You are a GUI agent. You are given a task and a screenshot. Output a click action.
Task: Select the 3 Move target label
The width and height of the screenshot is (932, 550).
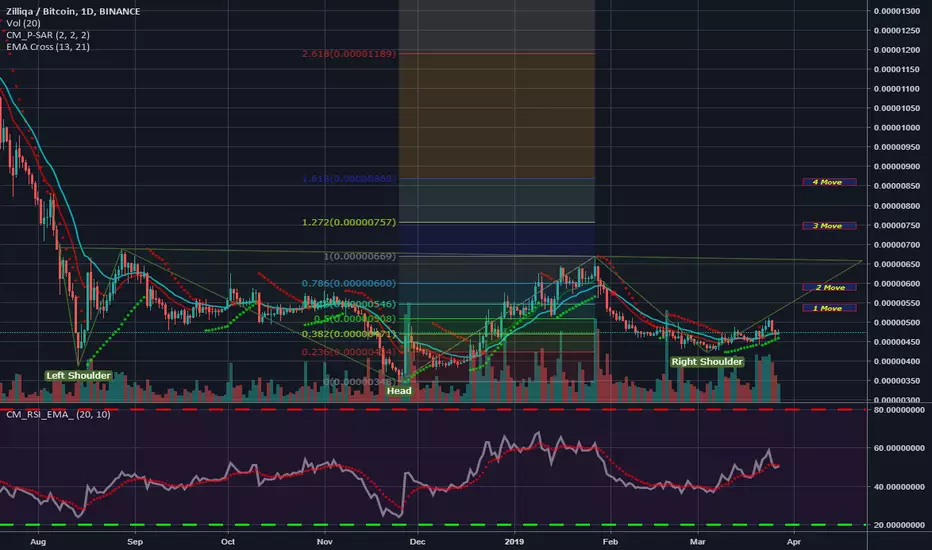829,226
